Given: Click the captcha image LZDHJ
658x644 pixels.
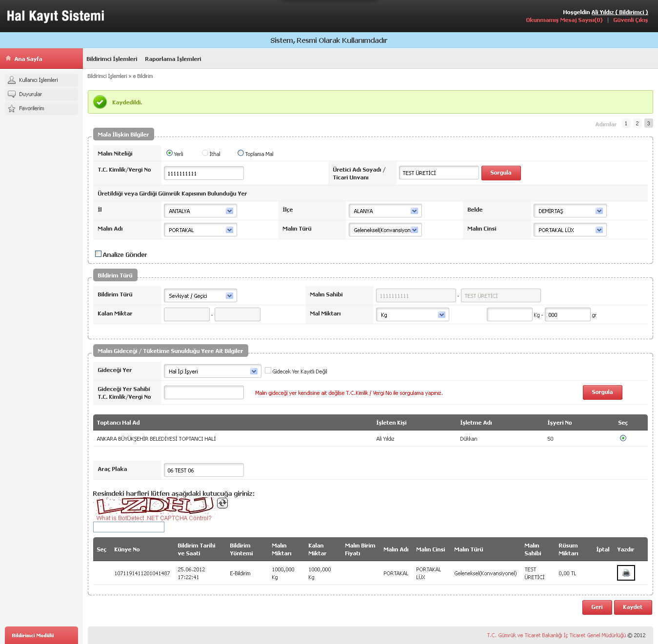Looking at the screenshot, I should [155, 506].
